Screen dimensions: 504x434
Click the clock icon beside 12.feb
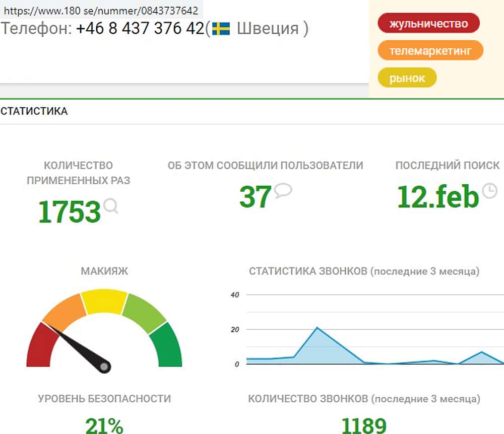click(x=489, y=190)
